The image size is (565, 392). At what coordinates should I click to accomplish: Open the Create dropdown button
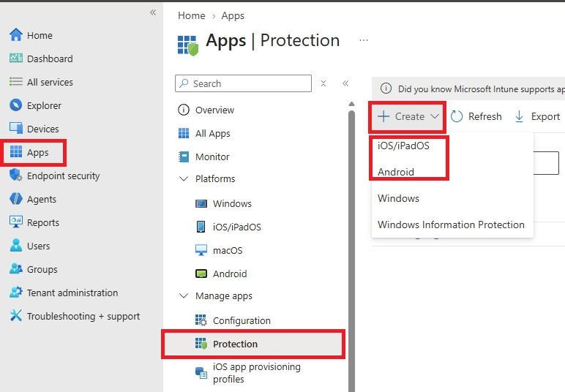[x=408, y=116]
